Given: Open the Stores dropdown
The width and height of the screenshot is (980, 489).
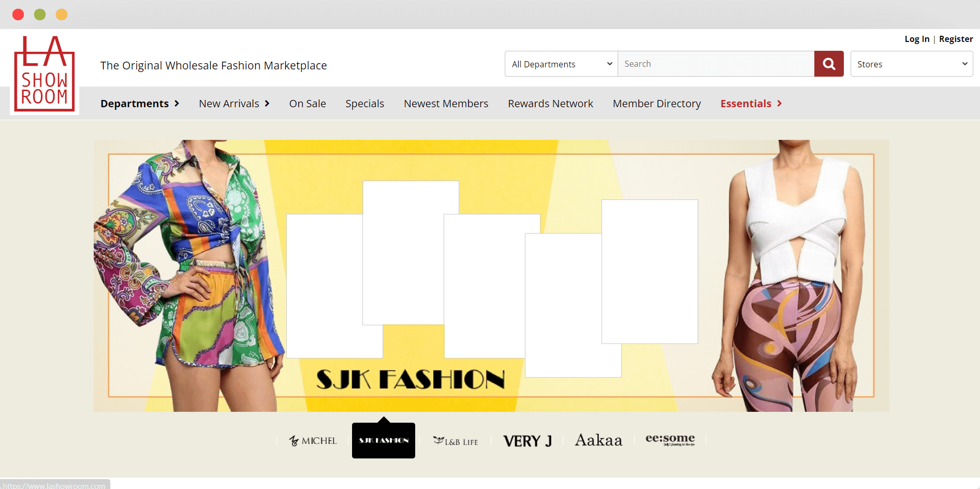Looking at the screenshot, I should (912, 64).
